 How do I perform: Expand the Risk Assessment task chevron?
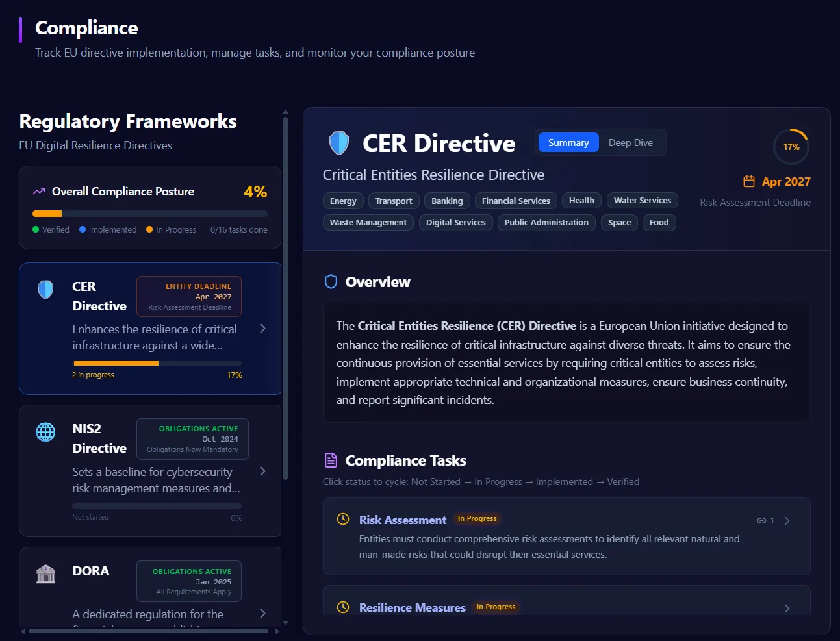[x=787, y=521]
